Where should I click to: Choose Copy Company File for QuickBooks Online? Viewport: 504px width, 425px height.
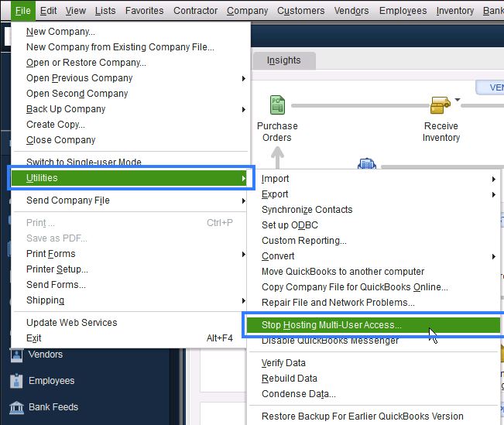click(x=373, y=287)
